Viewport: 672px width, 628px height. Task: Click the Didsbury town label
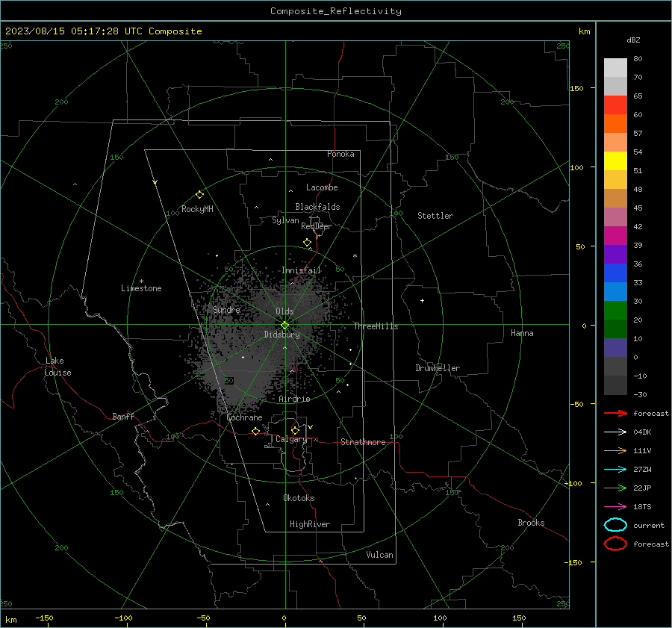pyautogui.click(x=281, y=335)
